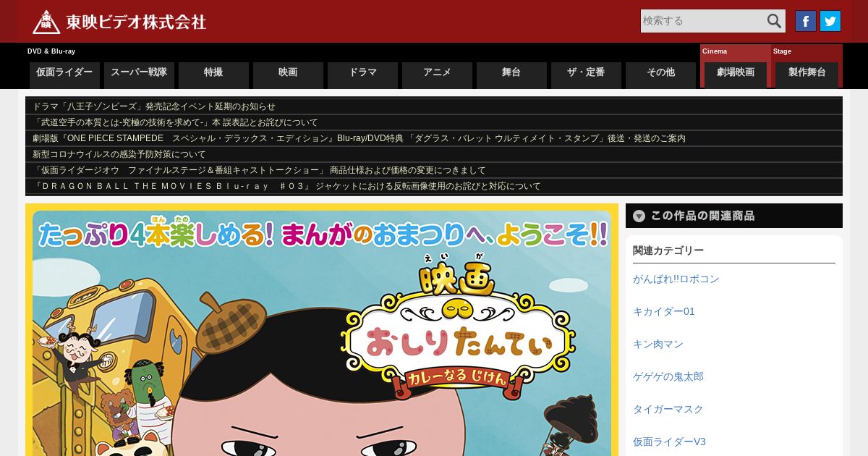Open the DRAGON BALL THE MOVIES notice
The width and height of the screenshot is (868, 456).
(286, 186)
